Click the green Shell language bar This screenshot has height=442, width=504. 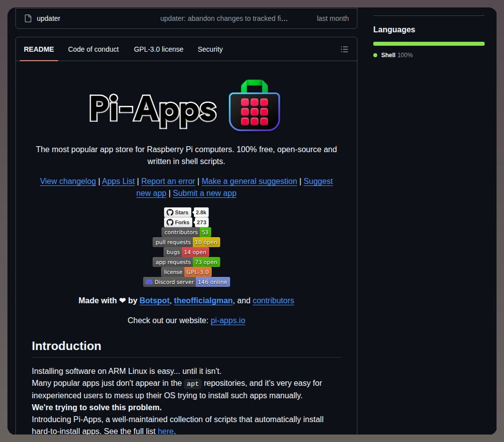tap(429, 44)
